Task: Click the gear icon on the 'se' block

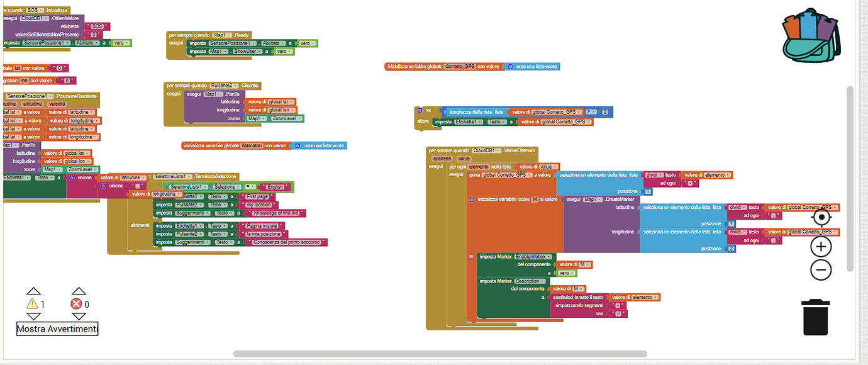Action: point(420,109)
